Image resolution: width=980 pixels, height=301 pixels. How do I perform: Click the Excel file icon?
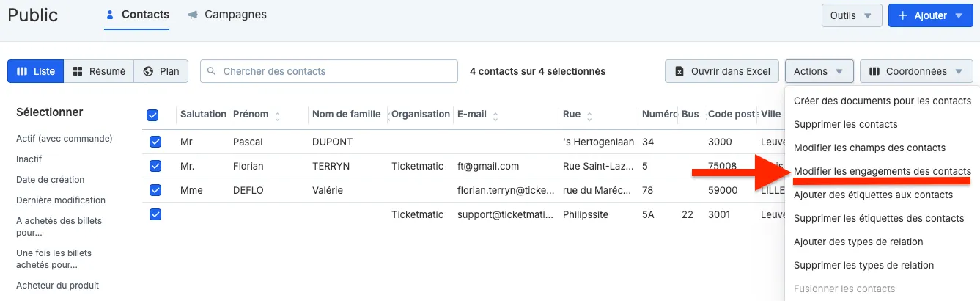[x=679, y=71]
